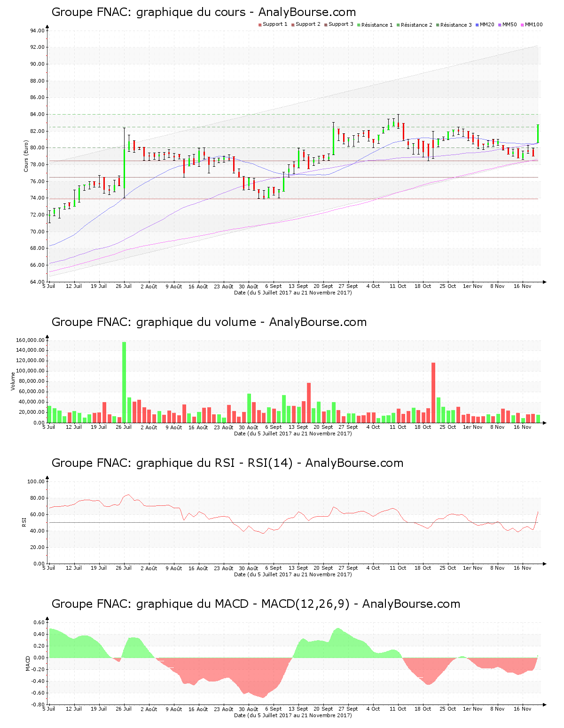Click the 'RSI' vertical axis label
564x728 pixels.
pos(23,522)
